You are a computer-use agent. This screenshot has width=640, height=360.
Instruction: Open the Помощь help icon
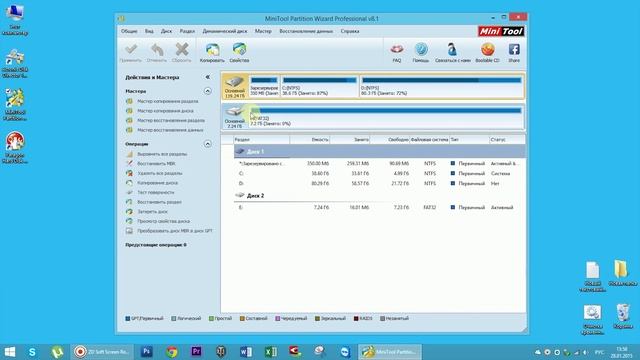[x=421, y=49]
